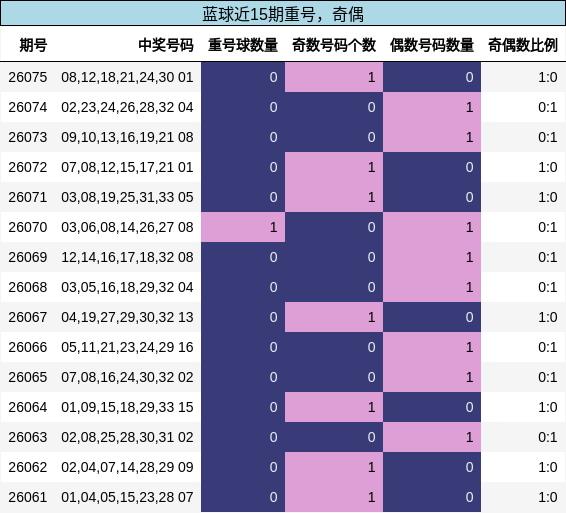Select the 奇偶数比例 column header
Image resolution: width=566 pixels, height=513 pixels.
click(523, 45)
